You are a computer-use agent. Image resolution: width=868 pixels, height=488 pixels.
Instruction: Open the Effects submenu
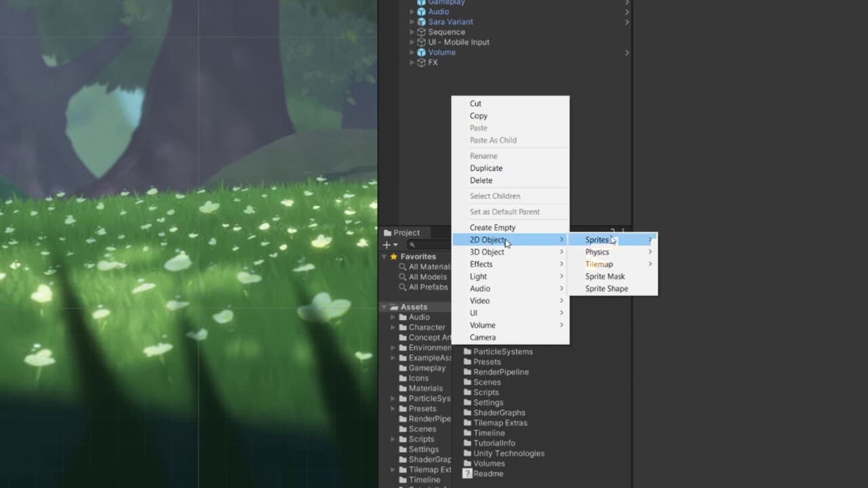tap(511, 264)
